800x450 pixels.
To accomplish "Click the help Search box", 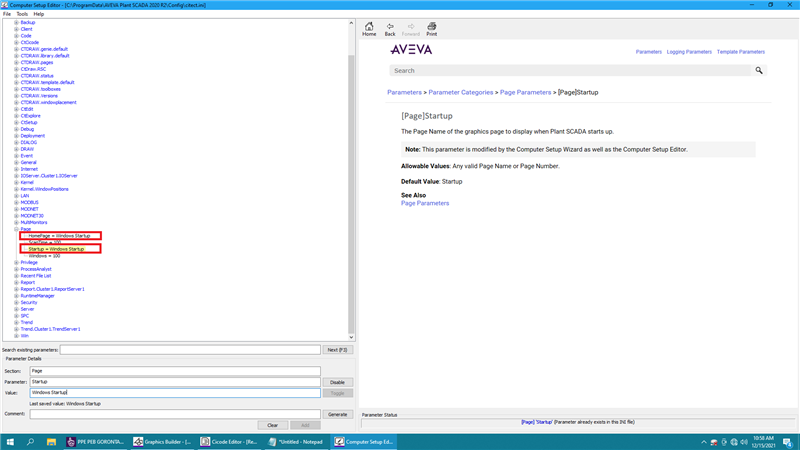I will tap(570, 70).
